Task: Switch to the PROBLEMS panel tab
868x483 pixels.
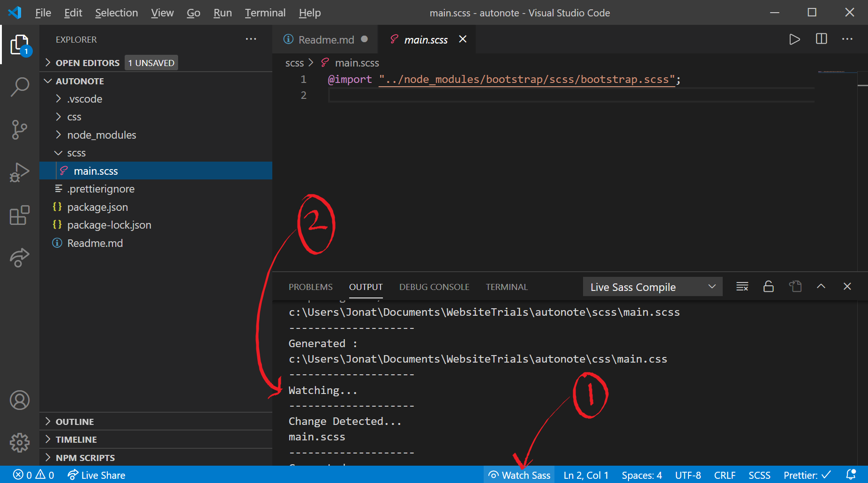Action: (310, 287)
